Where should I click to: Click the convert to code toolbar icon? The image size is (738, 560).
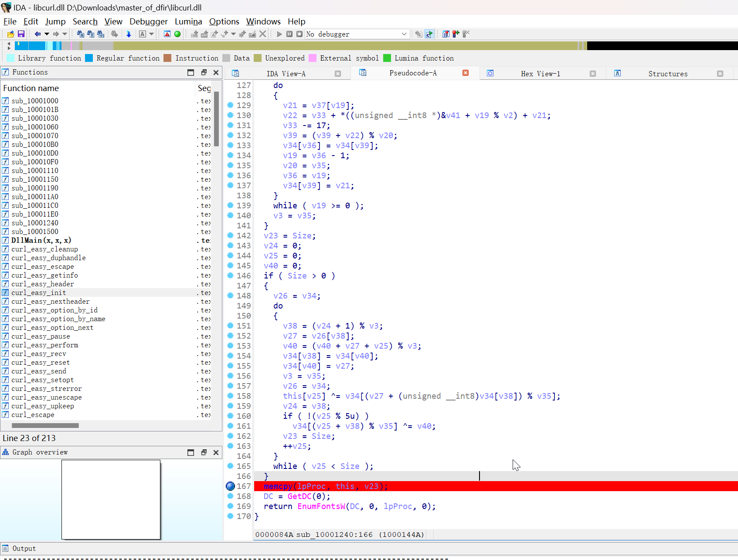click(194, 34)
